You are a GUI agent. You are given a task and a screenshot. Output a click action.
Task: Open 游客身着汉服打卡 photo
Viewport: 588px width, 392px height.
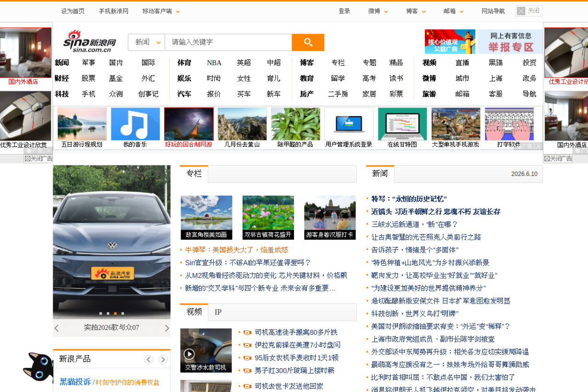coord(330,217)
